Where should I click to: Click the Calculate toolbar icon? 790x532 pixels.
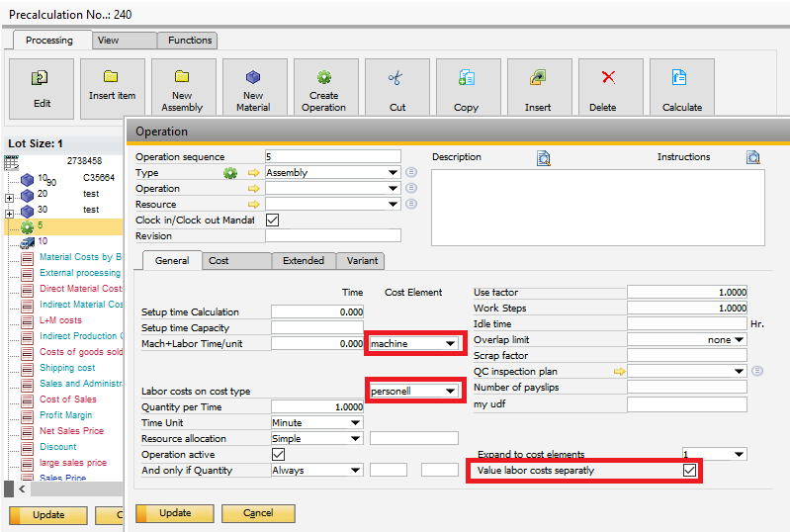(680, 78)
